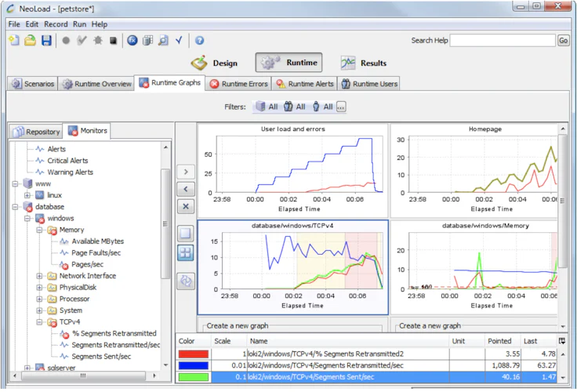Viewport: 577px width, 392px height.
Task: Collapse the Memory folder node
Action: 39,230
